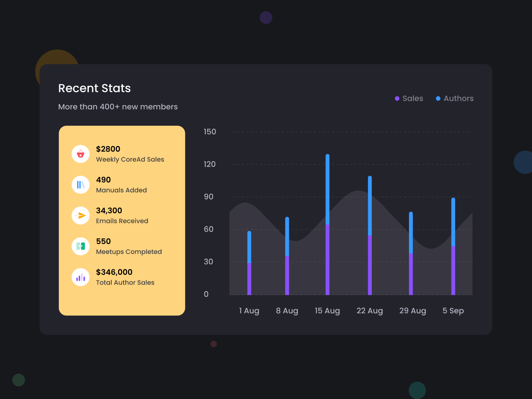Screen dimensions: 532x399
Task: Select the blue Manuals Added books icon
Action: [80, 185]
